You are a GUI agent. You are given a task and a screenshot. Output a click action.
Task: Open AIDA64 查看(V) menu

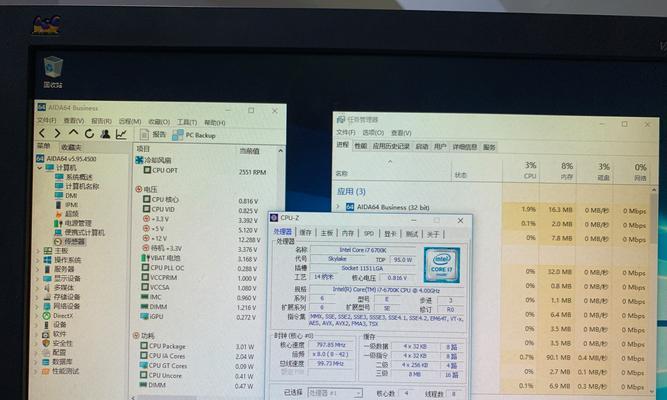pos(74,121)
